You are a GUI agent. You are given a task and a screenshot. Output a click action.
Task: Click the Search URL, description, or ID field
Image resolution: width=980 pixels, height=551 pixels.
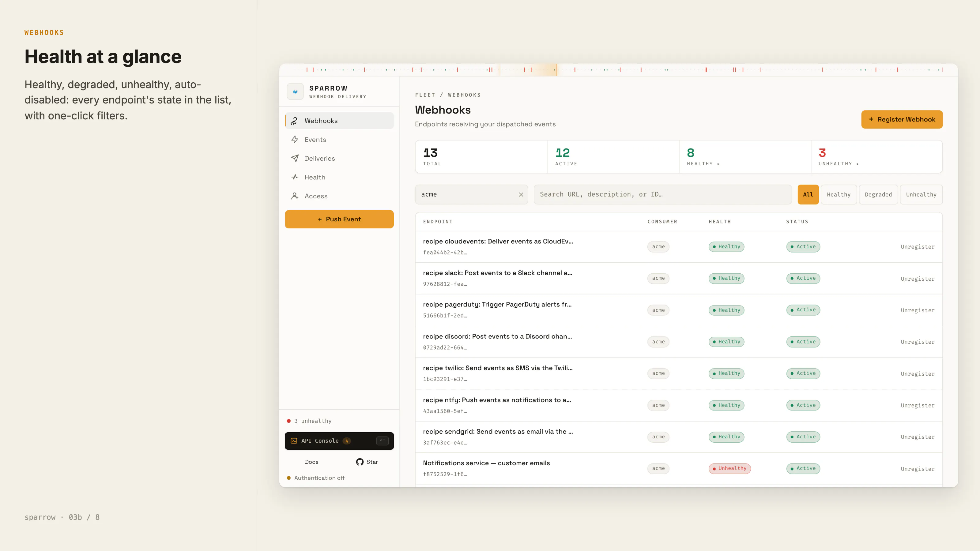[662, 195]
